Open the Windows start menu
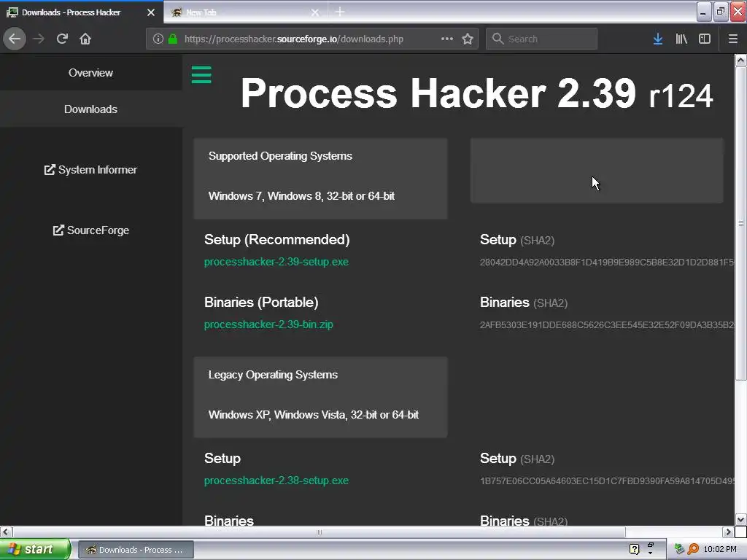This screenshot has height=560, width=747. (x=34, y=549)
